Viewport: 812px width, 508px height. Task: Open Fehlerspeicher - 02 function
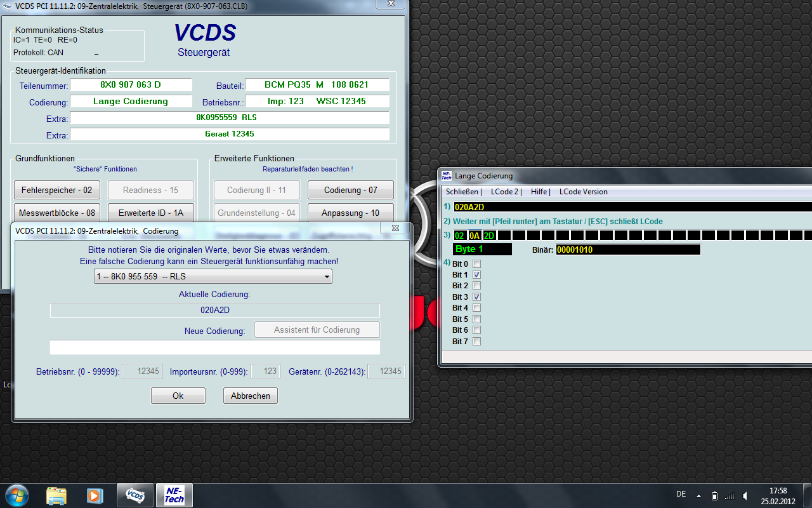tap(56, 190)
